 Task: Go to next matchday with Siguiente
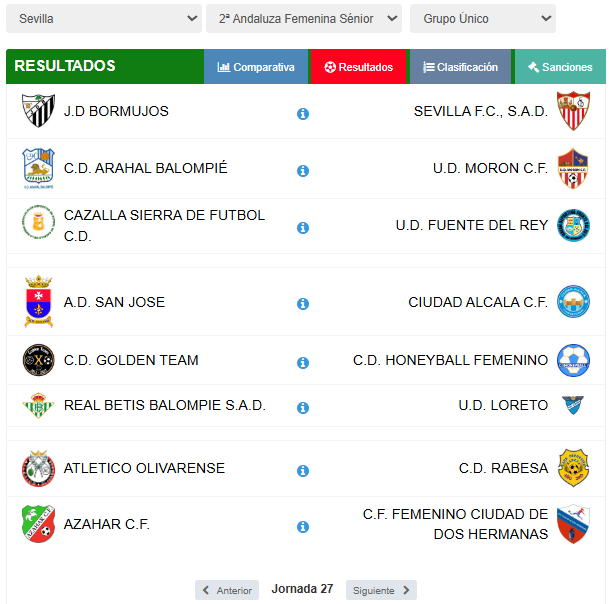(381, 590)
